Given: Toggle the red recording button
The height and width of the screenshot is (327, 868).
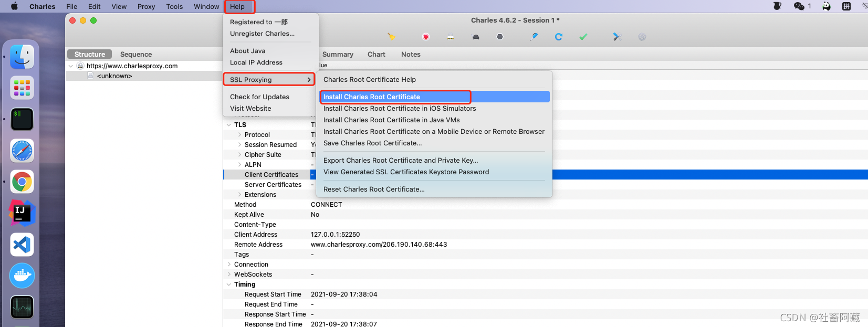Looking at the screenshot, I should coord(426,37).
